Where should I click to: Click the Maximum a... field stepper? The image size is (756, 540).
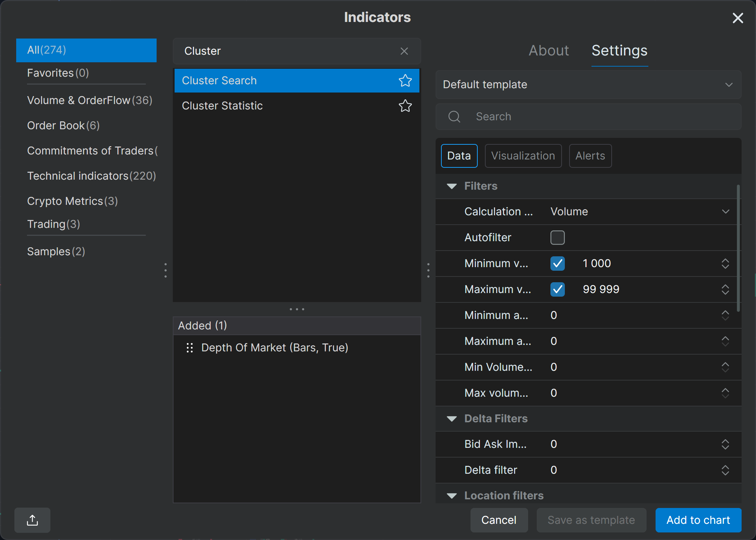[x=725, y=341]
